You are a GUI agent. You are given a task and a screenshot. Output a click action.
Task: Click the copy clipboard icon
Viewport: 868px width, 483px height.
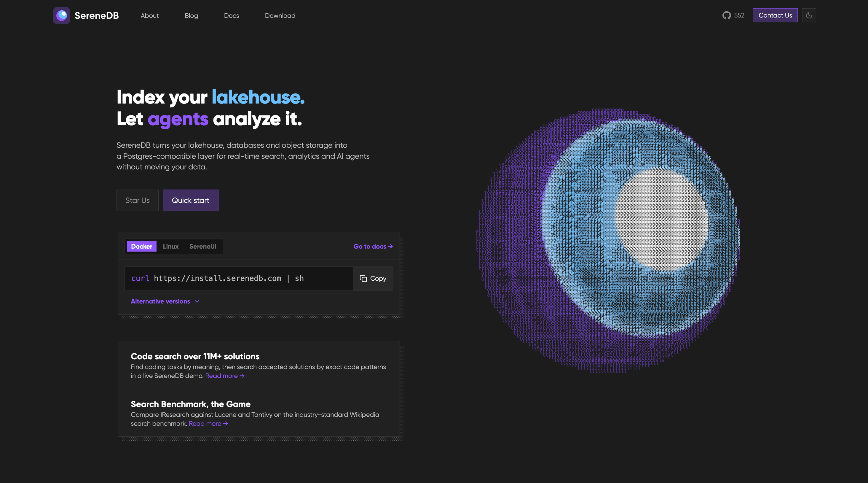(x=363, y=279)
